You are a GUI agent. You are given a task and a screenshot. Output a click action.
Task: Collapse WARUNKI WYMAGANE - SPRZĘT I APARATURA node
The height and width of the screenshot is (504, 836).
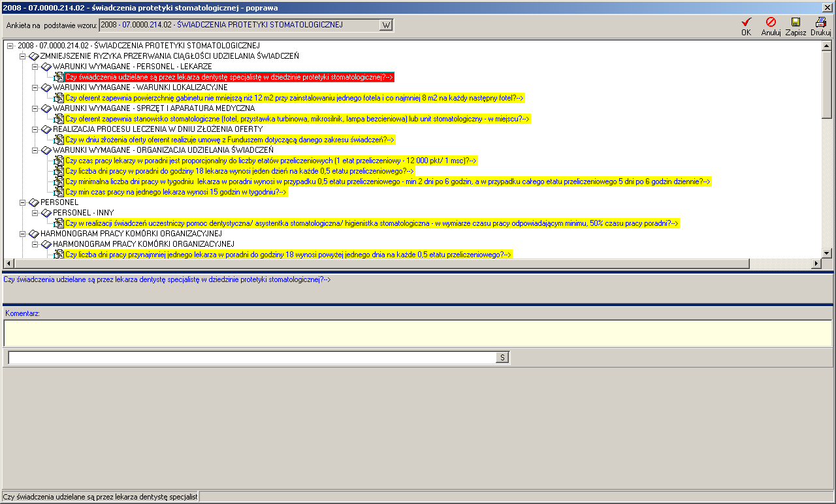tap(35, 108)
